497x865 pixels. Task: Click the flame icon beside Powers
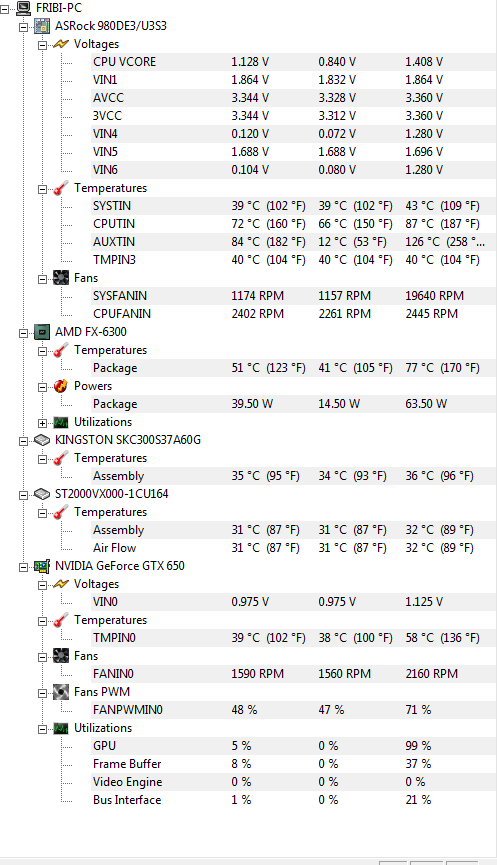tap(61, 386)
